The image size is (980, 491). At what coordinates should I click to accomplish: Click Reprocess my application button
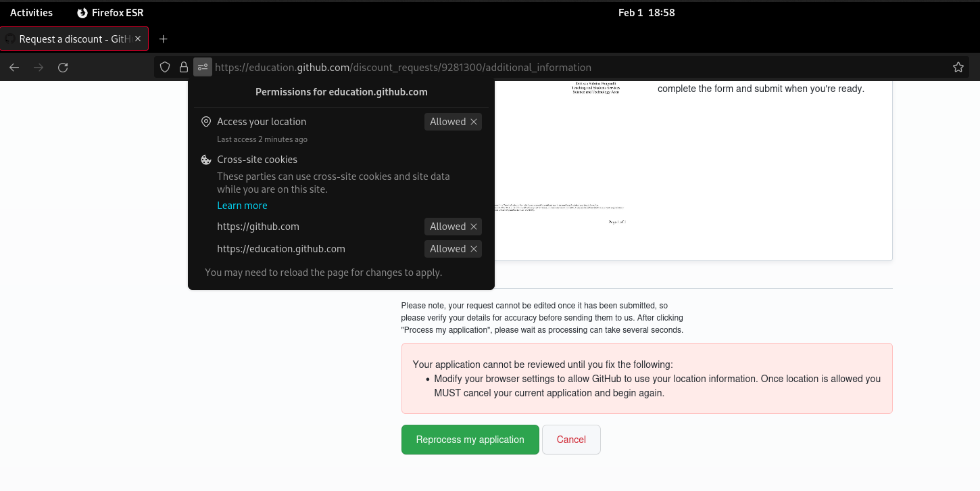click(470, 440)
